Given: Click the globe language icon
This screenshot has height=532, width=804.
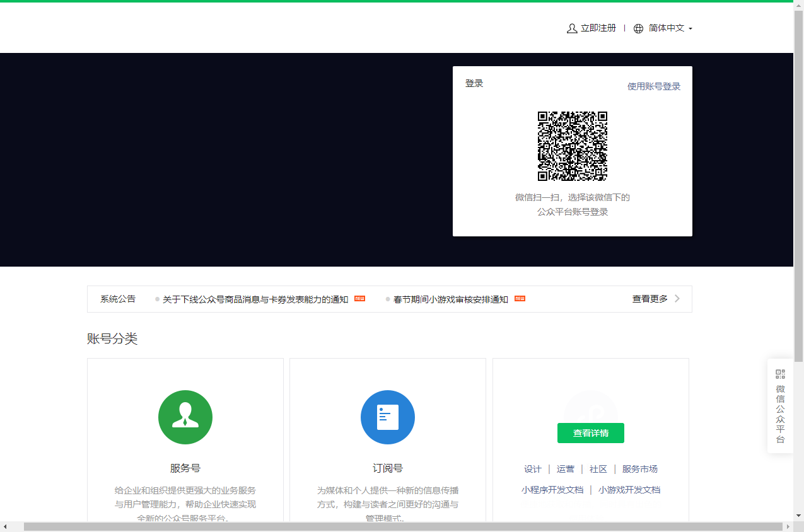Looking at the screenshot, I should [x=638, y=28].
